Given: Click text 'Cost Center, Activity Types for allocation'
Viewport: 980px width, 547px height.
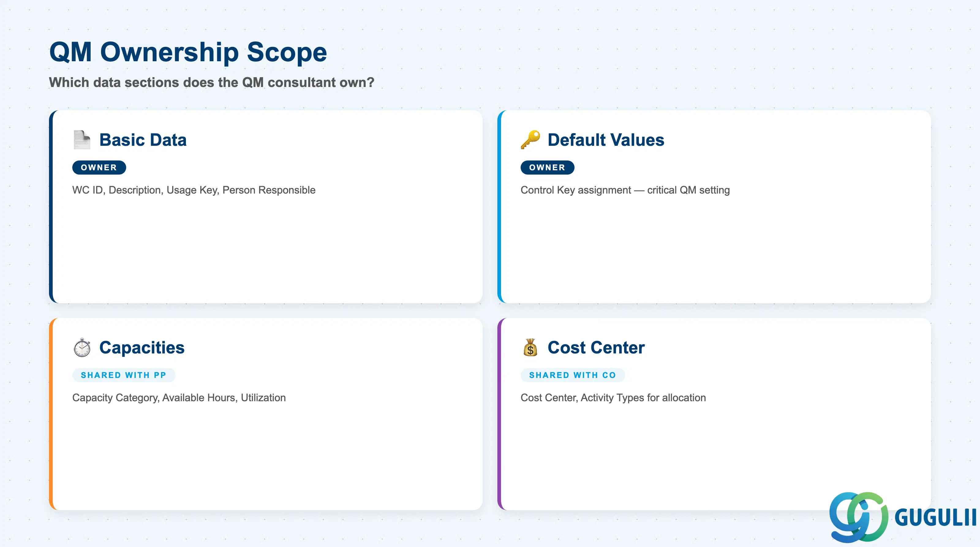Looking at the screenshot, I should click(613, 398).
